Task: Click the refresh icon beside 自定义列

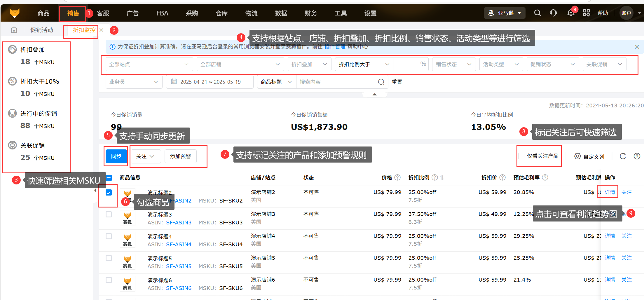Action: pyautogui.click(x=622, y=156)
